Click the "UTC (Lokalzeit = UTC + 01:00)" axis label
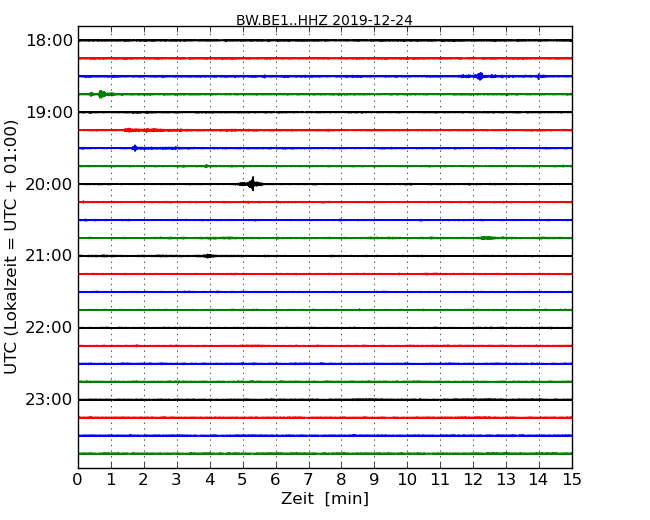 pos(11,247)
